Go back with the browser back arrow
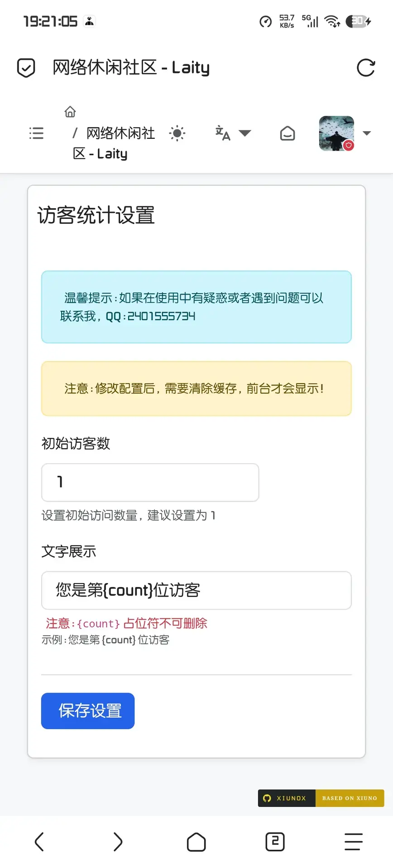 (39, 842)
